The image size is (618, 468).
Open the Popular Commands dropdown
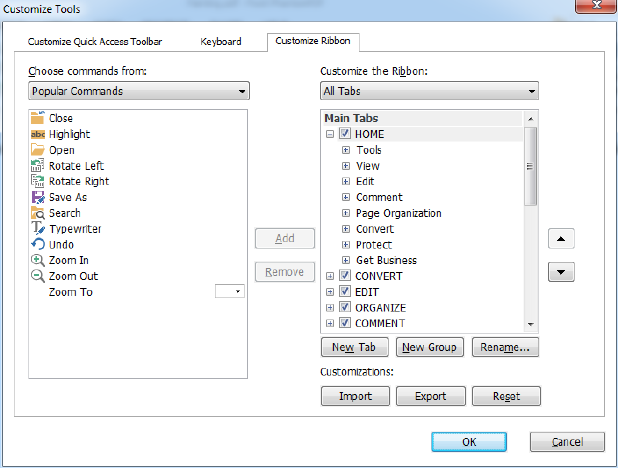(x=139, y=91)
